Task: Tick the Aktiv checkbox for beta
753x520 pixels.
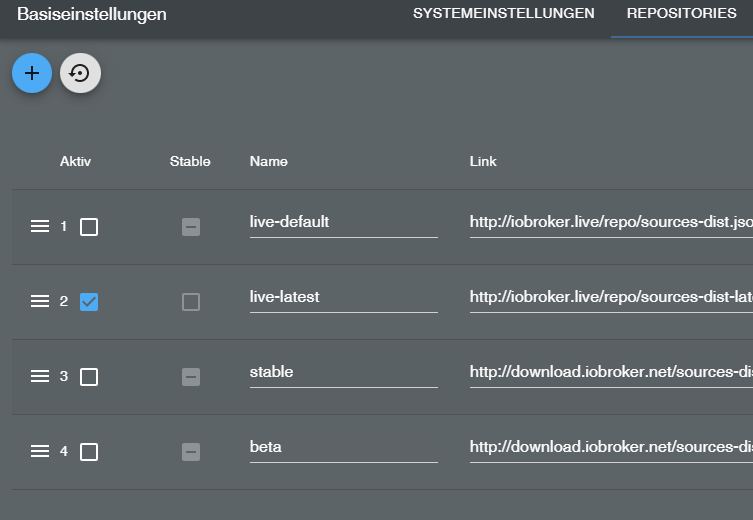Action: tap(89, 452)
